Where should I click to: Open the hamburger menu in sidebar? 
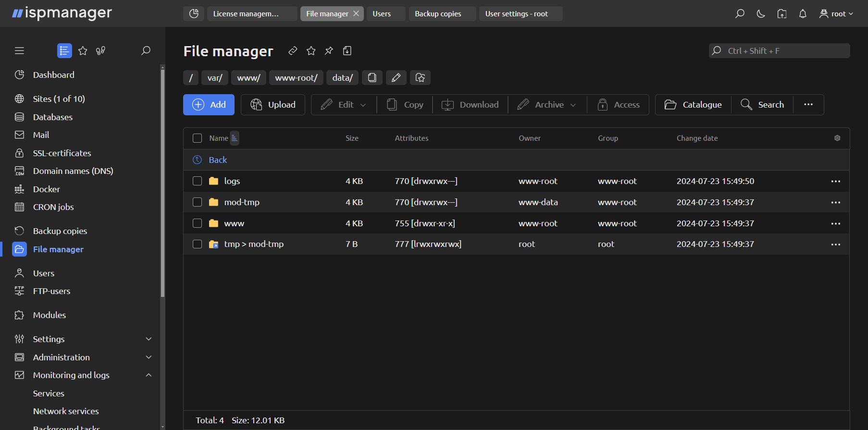pos(19,51)
